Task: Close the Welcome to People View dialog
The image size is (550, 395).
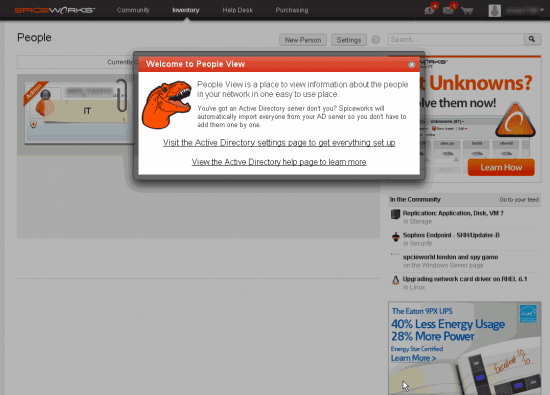Action: [x=411, y=65]
